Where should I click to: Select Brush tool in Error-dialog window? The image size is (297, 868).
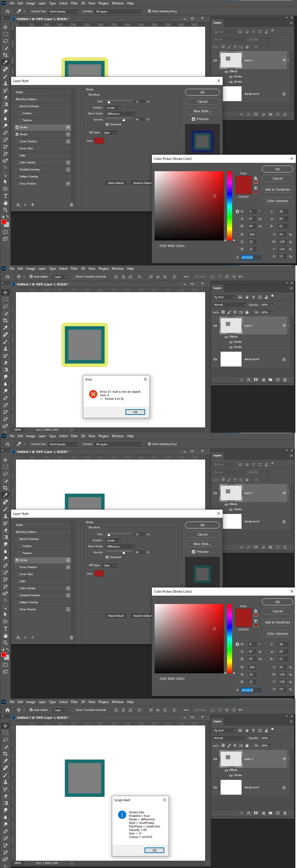click(5, 342)
